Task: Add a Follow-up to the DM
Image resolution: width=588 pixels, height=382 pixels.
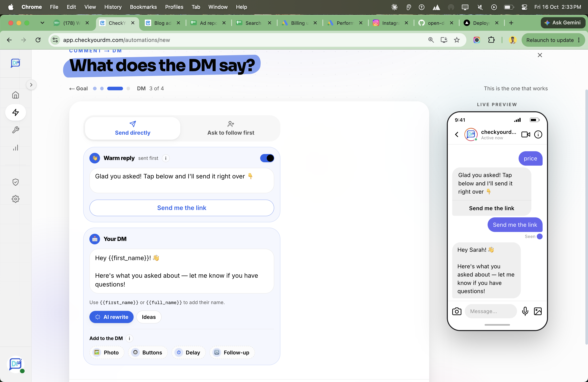Action: pos(232,352)
